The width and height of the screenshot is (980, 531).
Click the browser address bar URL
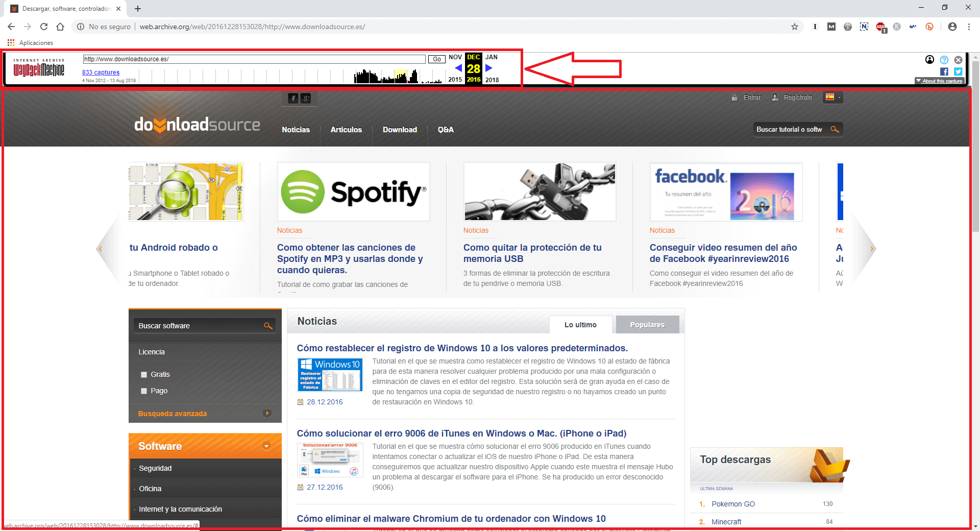252,27
